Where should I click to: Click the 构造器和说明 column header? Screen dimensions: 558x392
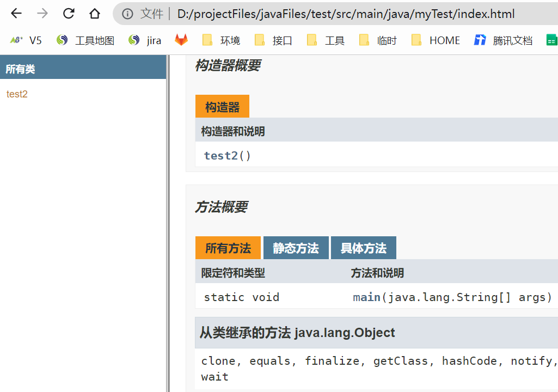233,131
